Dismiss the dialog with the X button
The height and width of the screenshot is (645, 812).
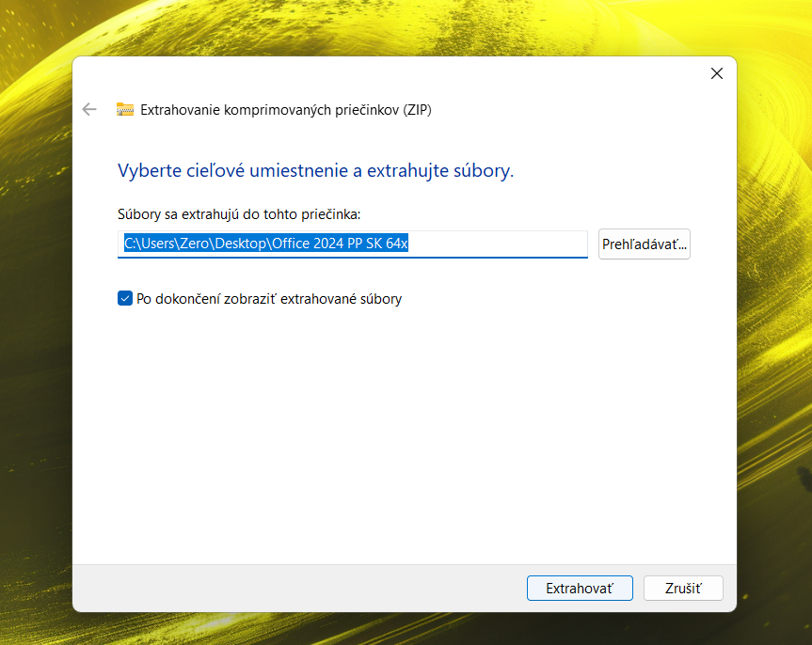tap(716, 72)
